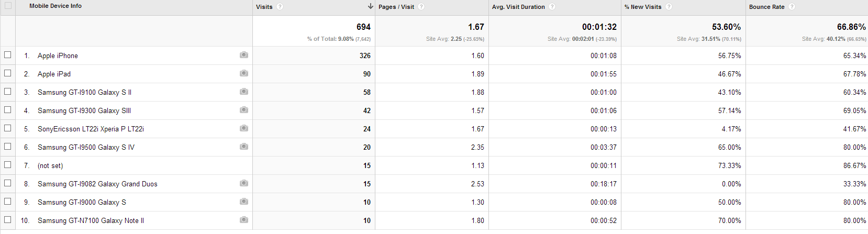This screenshot has height=234, width=868.
Task: Select new visits 4.17% cell
Action: point(731,129)
